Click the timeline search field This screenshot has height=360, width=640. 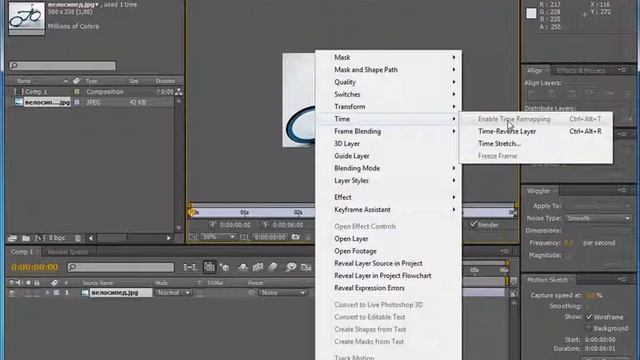[x=121, y=267]
